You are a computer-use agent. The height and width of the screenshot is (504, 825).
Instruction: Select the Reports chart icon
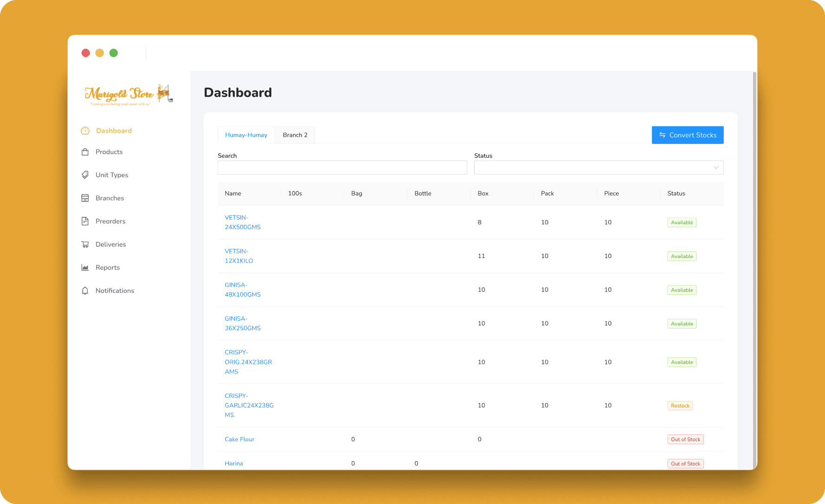click(x=85, y=267)
